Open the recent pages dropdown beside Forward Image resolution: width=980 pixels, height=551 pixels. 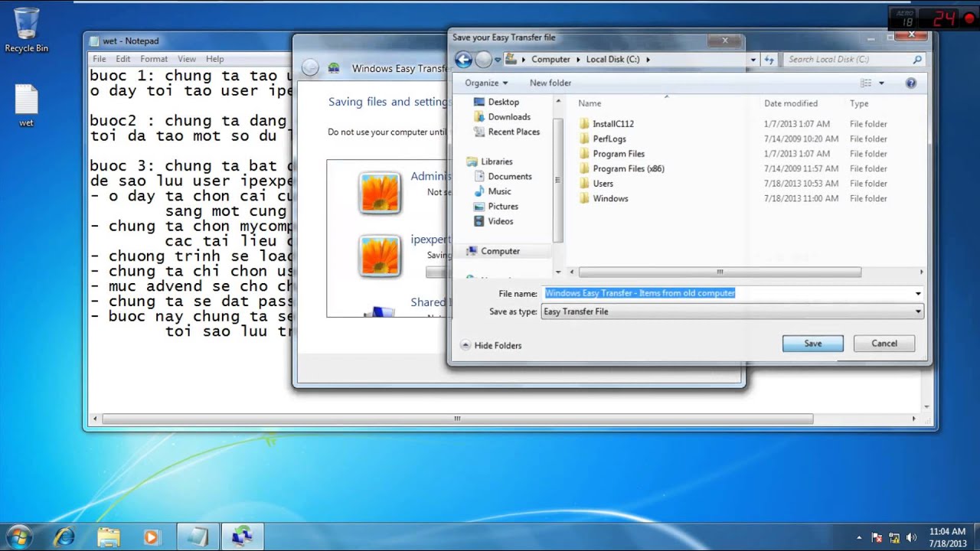[x=498, y=60]
